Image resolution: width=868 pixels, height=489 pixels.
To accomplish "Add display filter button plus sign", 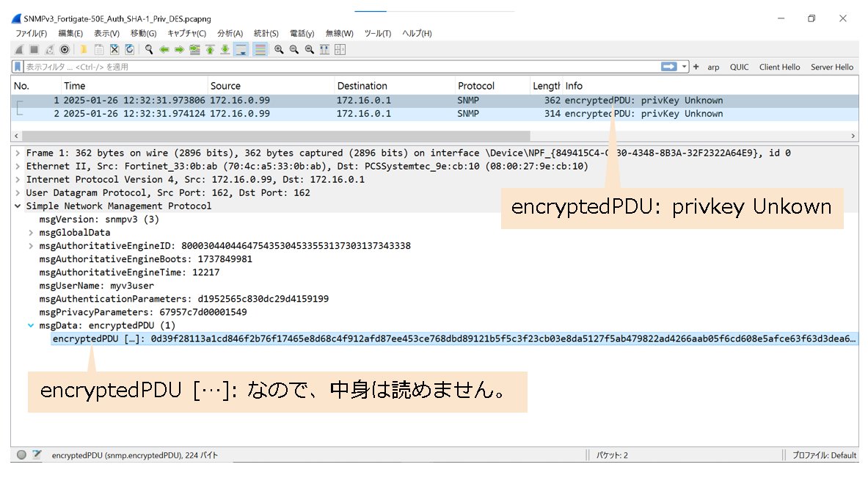I will (696, 67).
